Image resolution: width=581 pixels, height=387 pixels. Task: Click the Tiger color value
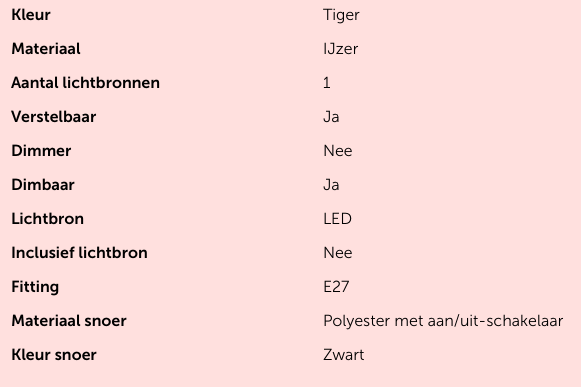tap(341, 16)
